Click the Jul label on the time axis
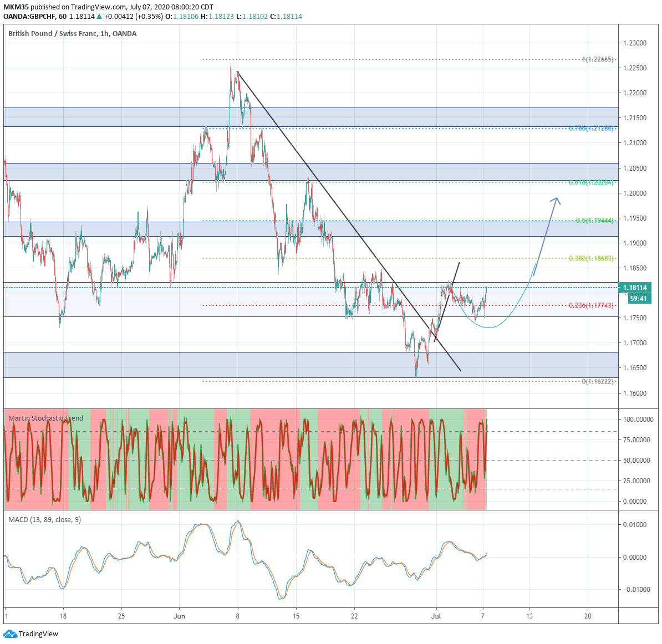662x644 pixels. 436,616
